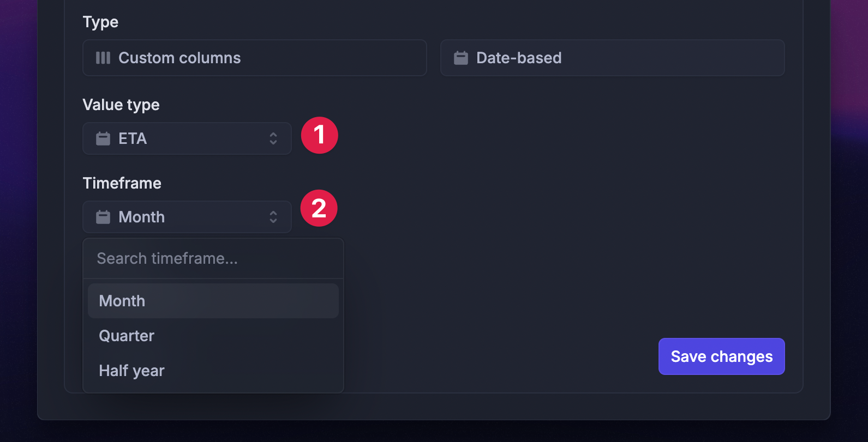
Task: Click the up-down chevron on ETA selector
Action: pyautogui.click(x=273, y=138)
